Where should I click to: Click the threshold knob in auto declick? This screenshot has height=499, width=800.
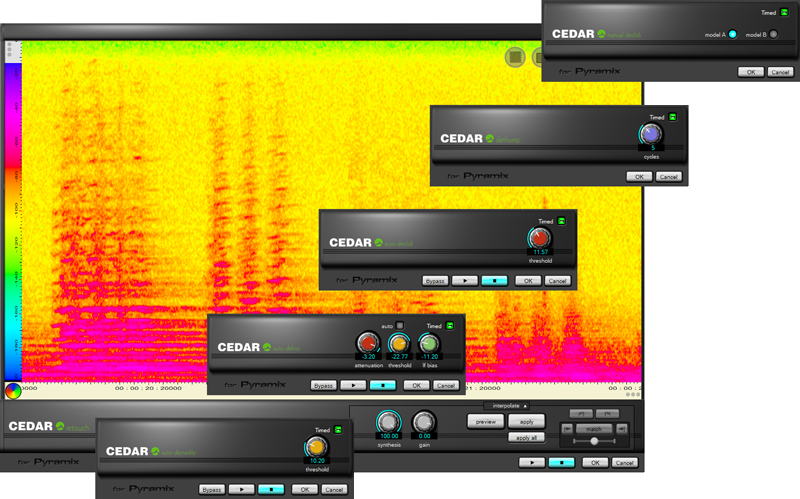pos(539,238)
